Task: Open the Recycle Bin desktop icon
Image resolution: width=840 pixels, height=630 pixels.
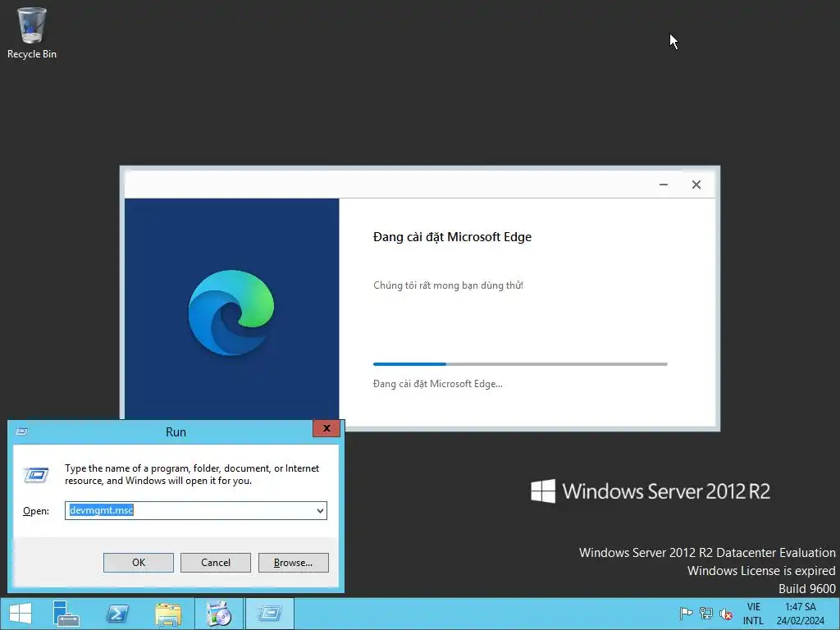Action: 32,33
